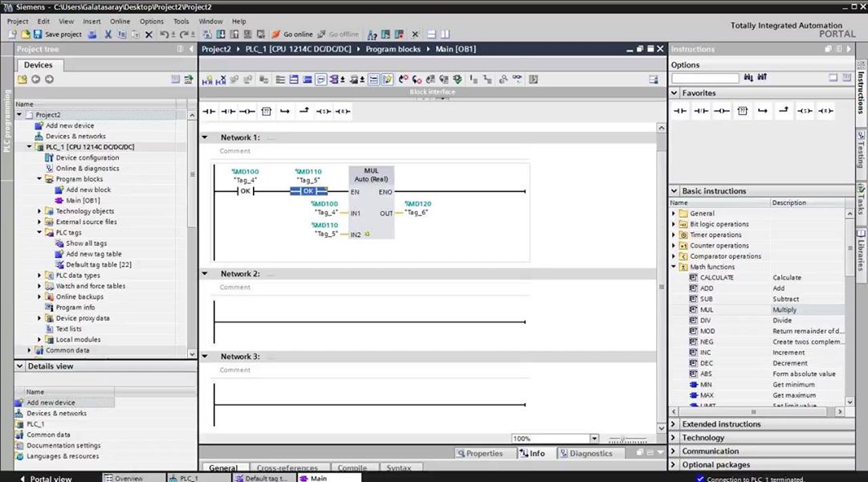Open the Edit menu

click(x=43, y=21)
